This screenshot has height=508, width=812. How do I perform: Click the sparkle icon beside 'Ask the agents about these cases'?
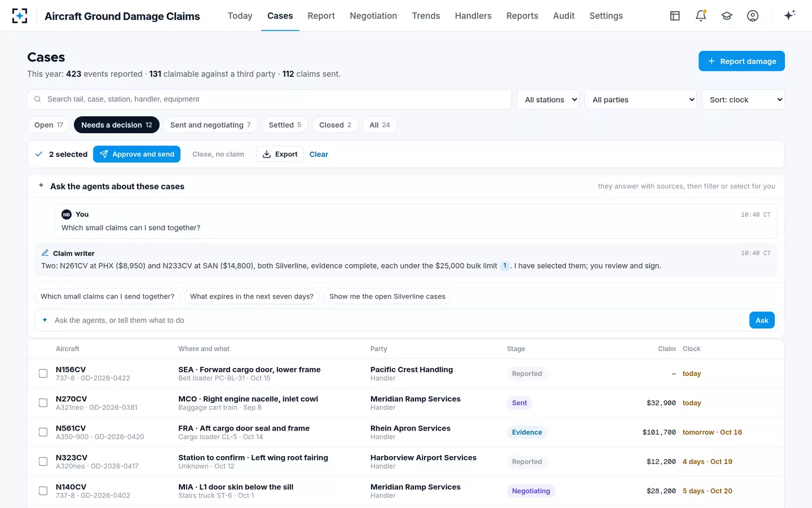pyautogui.click(x=41, y=186)
